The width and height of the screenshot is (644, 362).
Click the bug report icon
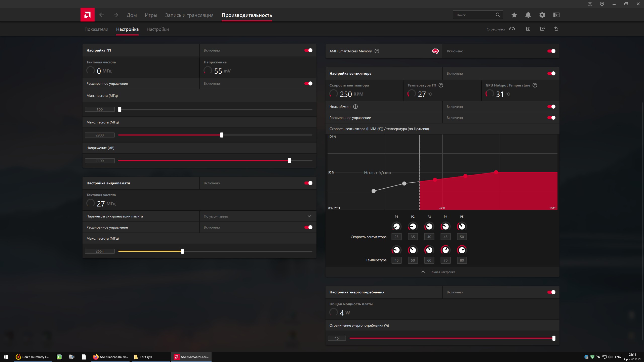[590, 4]
